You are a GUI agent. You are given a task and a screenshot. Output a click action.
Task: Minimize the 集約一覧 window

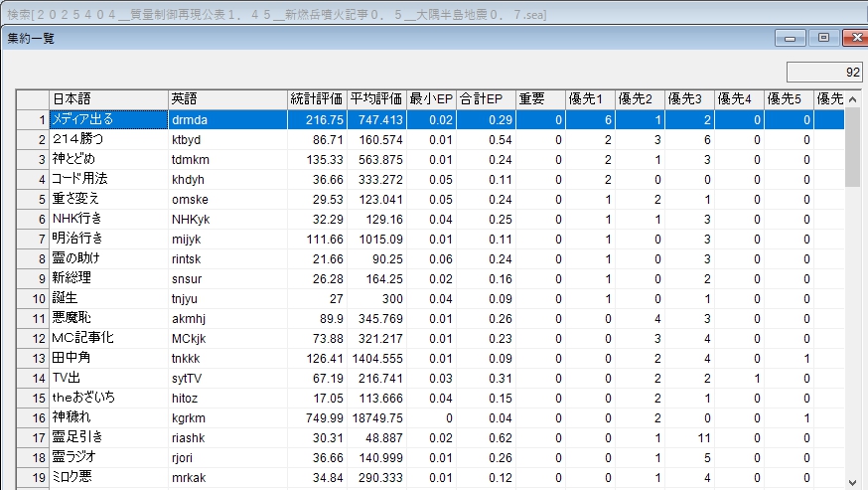point(790,38)
